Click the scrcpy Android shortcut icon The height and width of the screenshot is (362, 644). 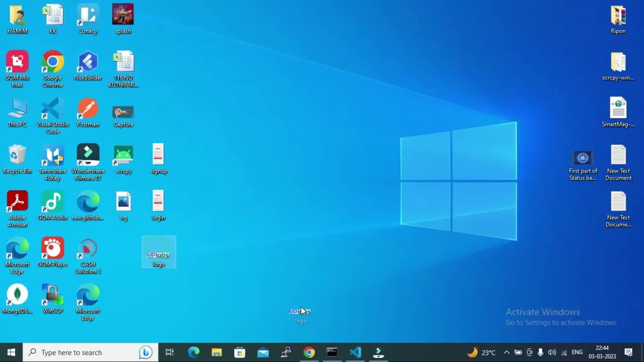coord(123,159)
